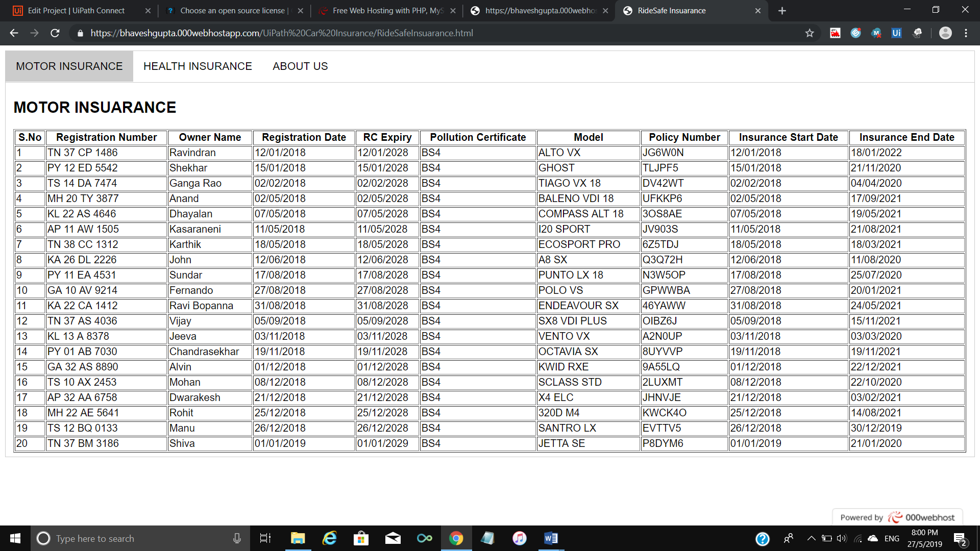
Task: Open the Windows notification center
Action: coord(960,539)
